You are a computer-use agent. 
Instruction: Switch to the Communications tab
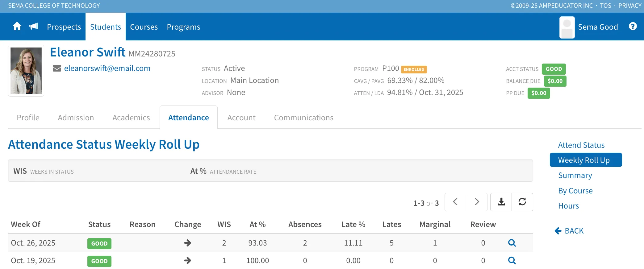(304, 118)
